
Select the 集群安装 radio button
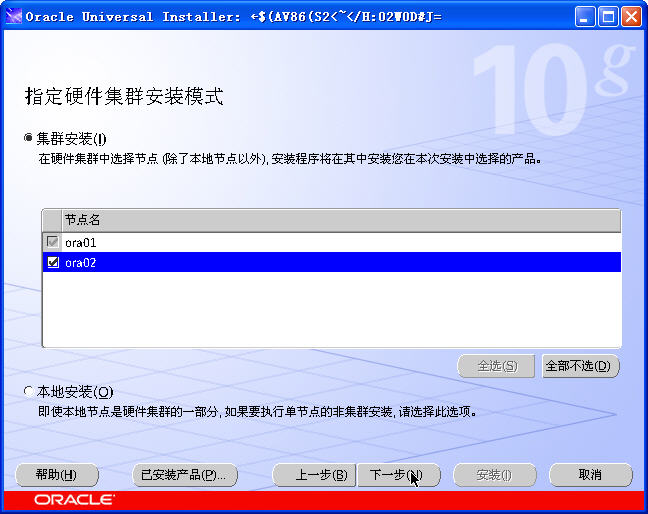coord(28,138)
